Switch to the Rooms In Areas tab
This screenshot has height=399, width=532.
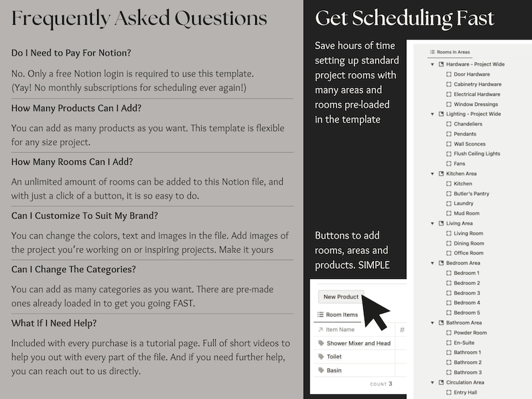pyautogui.click(x=450, y=52)
